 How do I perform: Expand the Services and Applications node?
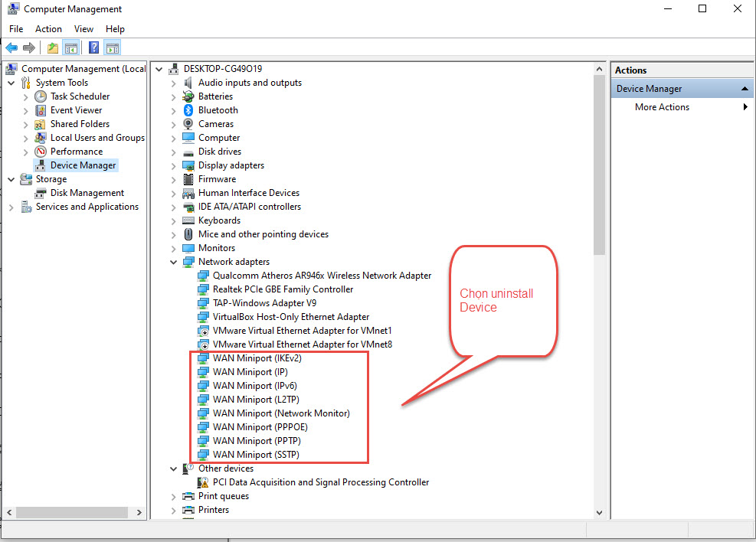pyautogui.click(x=11, y=207)
